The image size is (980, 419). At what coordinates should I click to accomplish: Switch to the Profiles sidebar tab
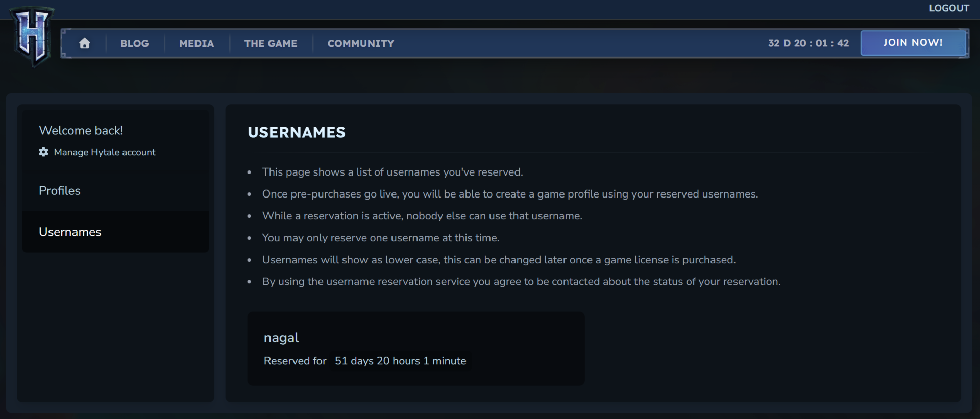60,191
